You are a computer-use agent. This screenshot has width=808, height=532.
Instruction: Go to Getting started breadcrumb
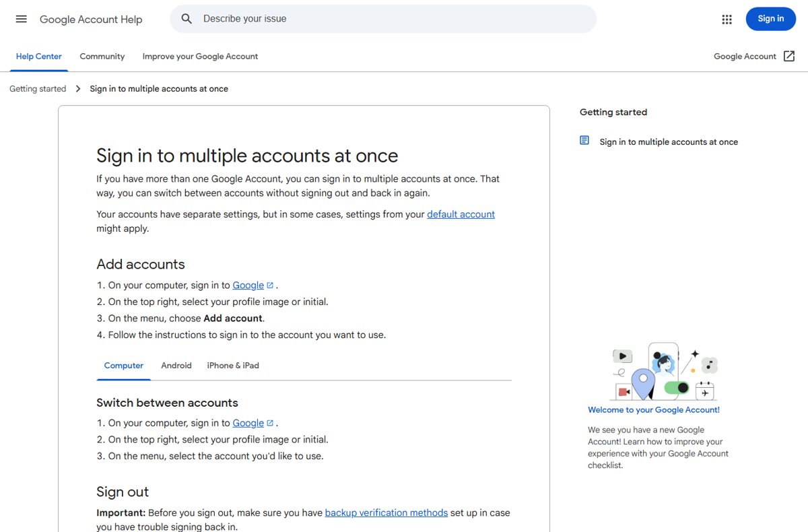click(38, 89)
